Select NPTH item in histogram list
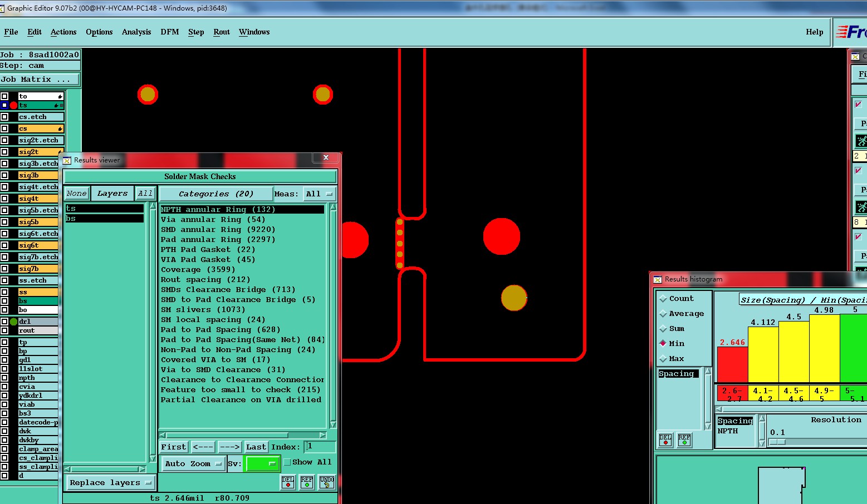 pyautogui.click(x=727, y=431)
